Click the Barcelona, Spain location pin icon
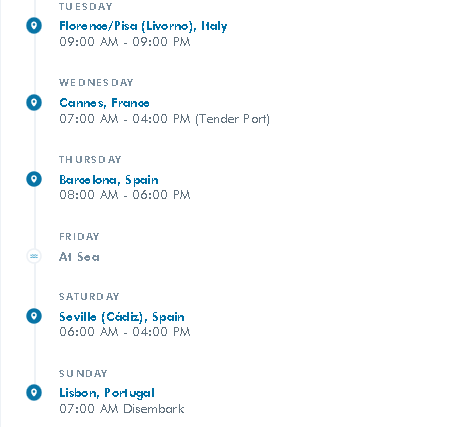Viewport: 463px width, 427px height. pyautogui.click(x=34, y=179)
